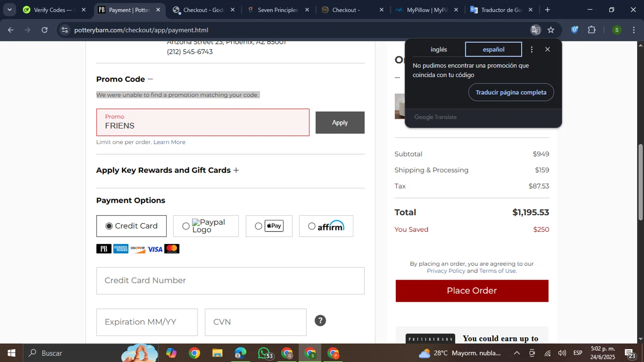
Task: Switch to the MyPillow tab
Action: pos(427,10)
